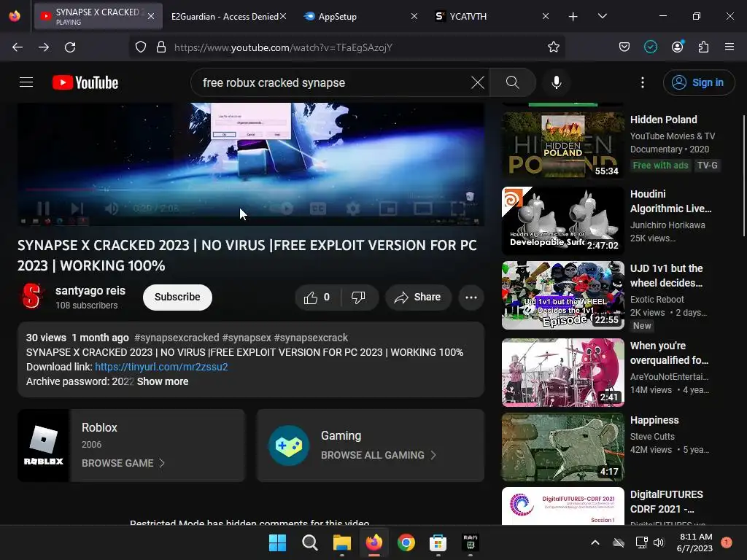Image resolution: width=747 pixels, height=560 pixels.
Task: Skip to next video
Action: pos(77,208)
